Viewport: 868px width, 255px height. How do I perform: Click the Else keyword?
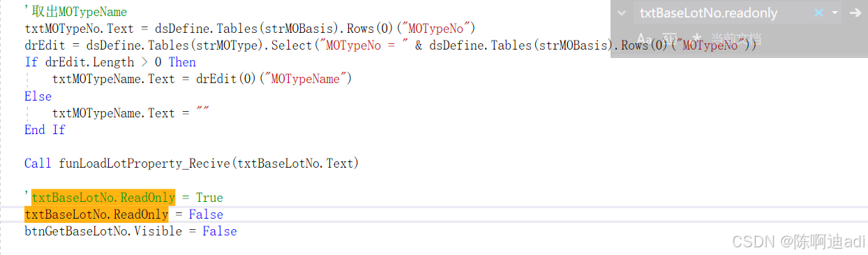(38, 96)
